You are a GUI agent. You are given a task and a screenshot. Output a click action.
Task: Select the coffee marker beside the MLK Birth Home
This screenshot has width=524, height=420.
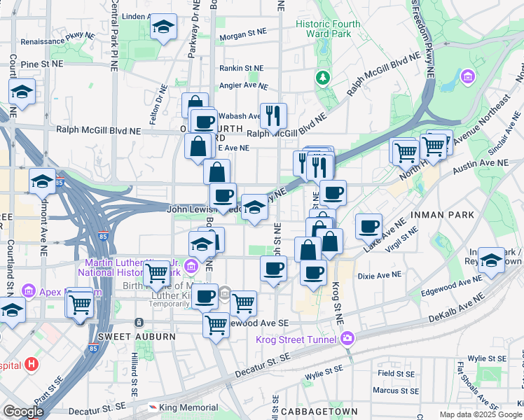point(205,298)
